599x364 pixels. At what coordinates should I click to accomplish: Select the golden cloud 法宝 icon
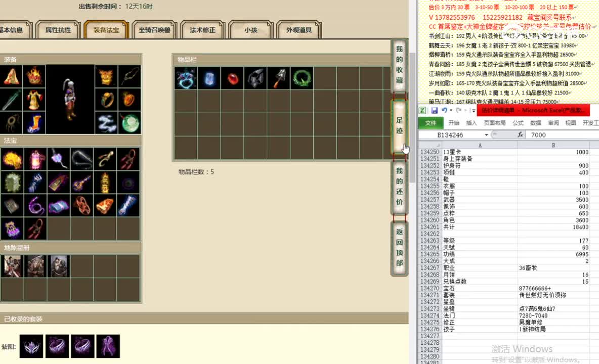12,159
